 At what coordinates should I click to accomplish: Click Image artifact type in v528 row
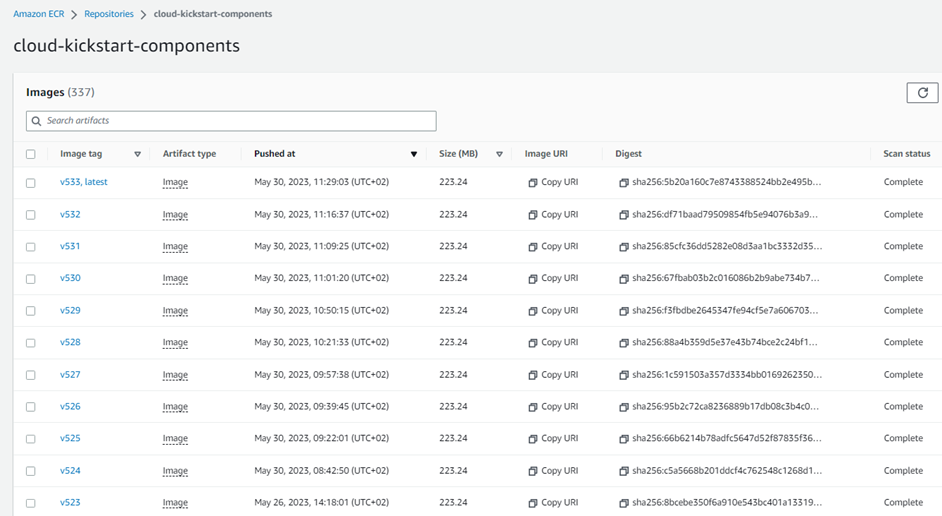tap(175, 342)
